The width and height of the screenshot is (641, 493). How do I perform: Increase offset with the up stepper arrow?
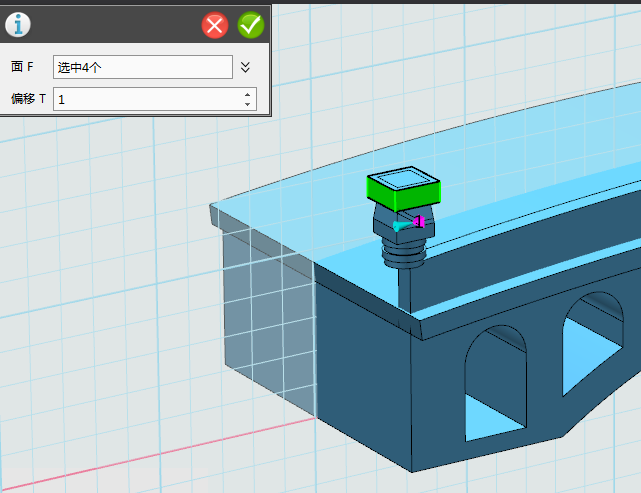[x=247, y=94]
